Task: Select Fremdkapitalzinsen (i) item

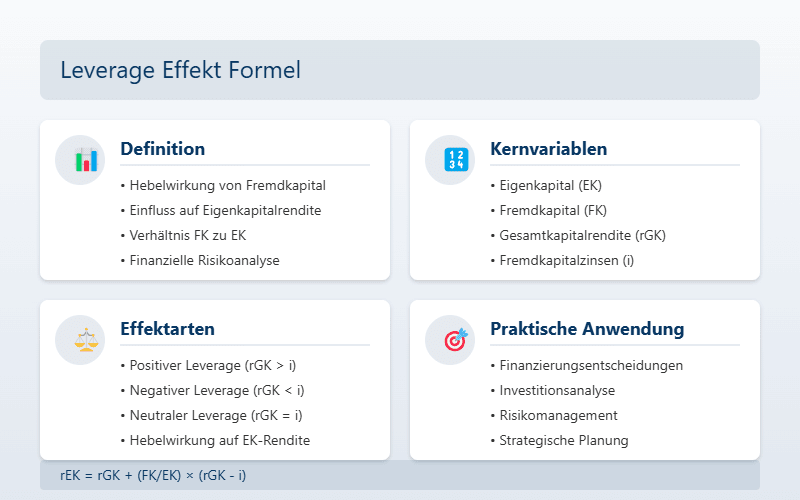Action: pos(566,260)
